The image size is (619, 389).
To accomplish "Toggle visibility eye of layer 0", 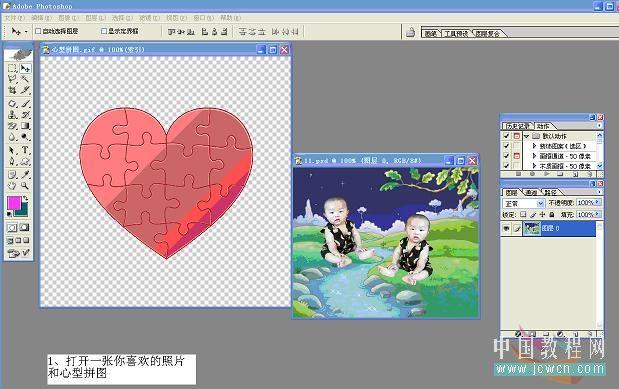I will (x=506, y=229).
